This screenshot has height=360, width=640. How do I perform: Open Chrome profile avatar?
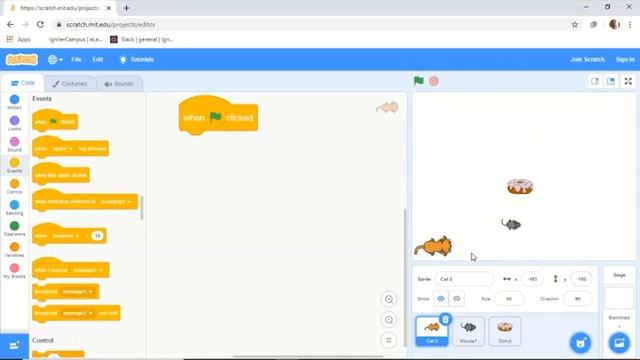[614, 24]
